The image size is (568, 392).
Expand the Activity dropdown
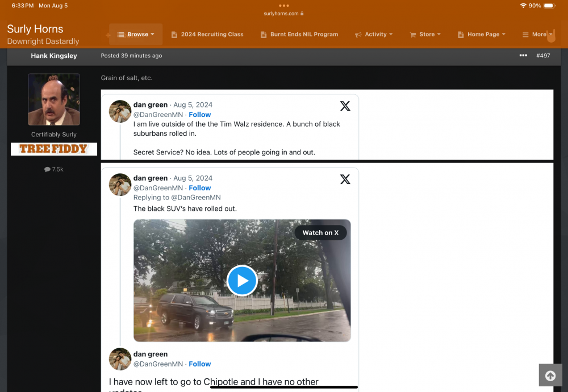[x=374, y=35]
